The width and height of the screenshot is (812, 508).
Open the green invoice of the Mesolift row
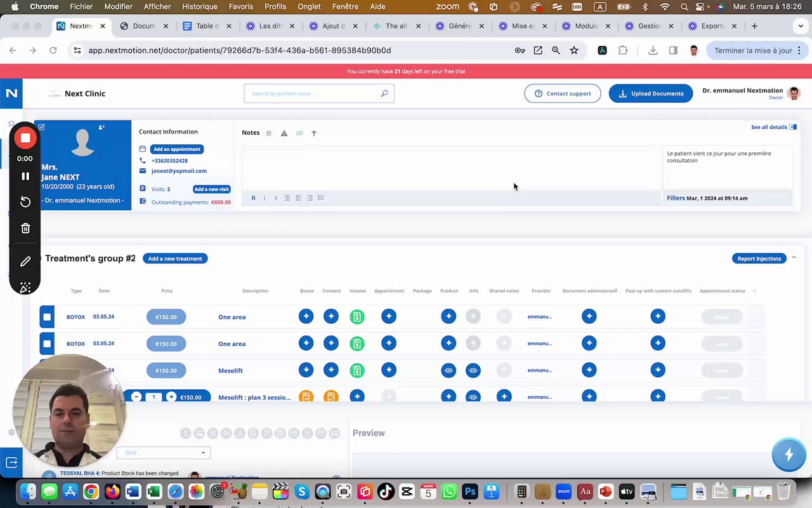pyautogui.click(x=357, y=370)
